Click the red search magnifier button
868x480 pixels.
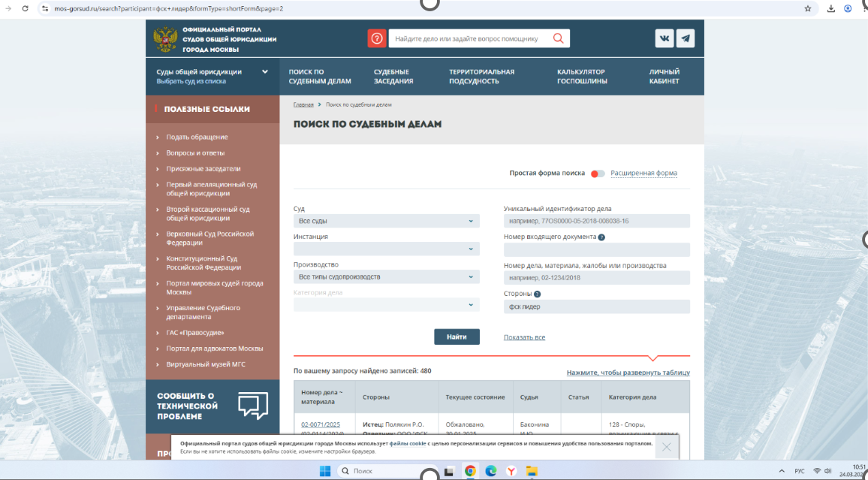557,38
